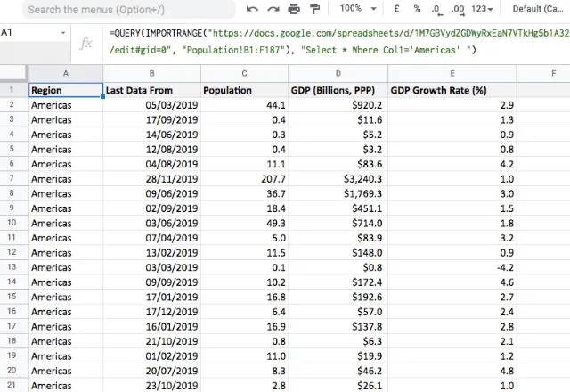The height and width of the screenshot is (392, 570).
Task: Select column C header
Action: tap(244, 73)
